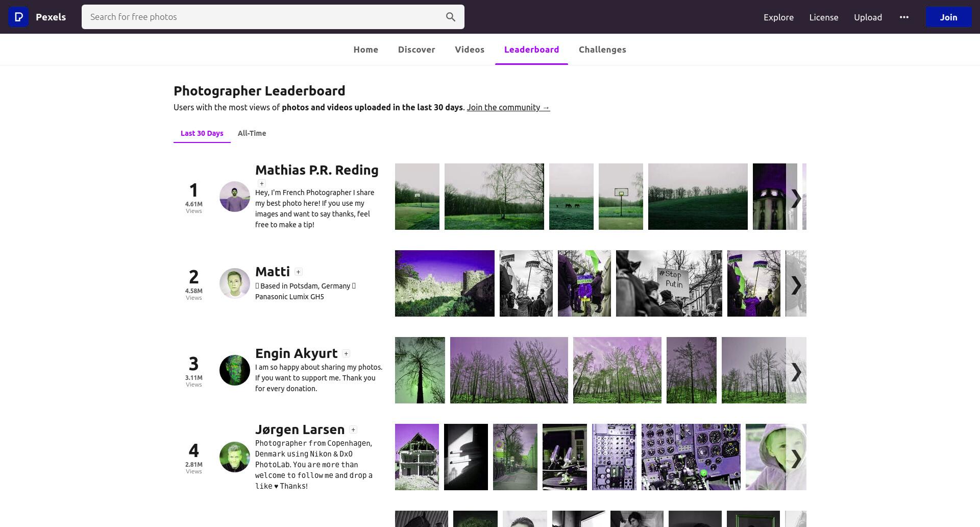Open the Engin Akyurt name link
The height and width of the screenshot is (527, 980).
tap(296, 353)
